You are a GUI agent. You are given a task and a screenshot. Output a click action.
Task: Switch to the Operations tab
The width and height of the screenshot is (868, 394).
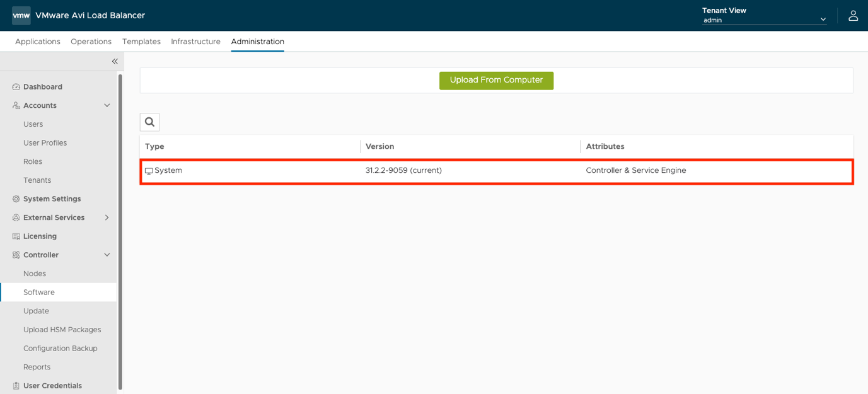91,42
